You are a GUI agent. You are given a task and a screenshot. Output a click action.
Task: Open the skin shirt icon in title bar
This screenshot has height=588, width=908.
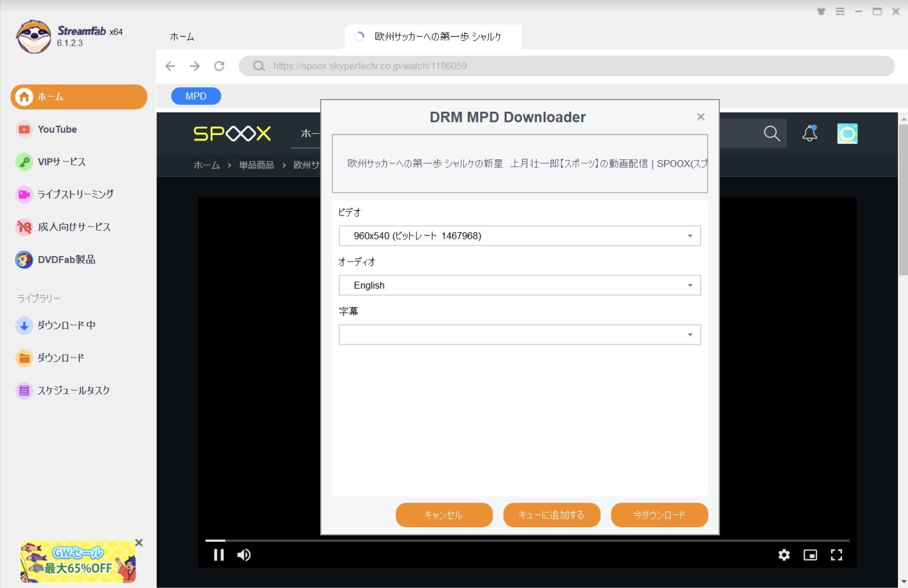[x=821, y=12]
